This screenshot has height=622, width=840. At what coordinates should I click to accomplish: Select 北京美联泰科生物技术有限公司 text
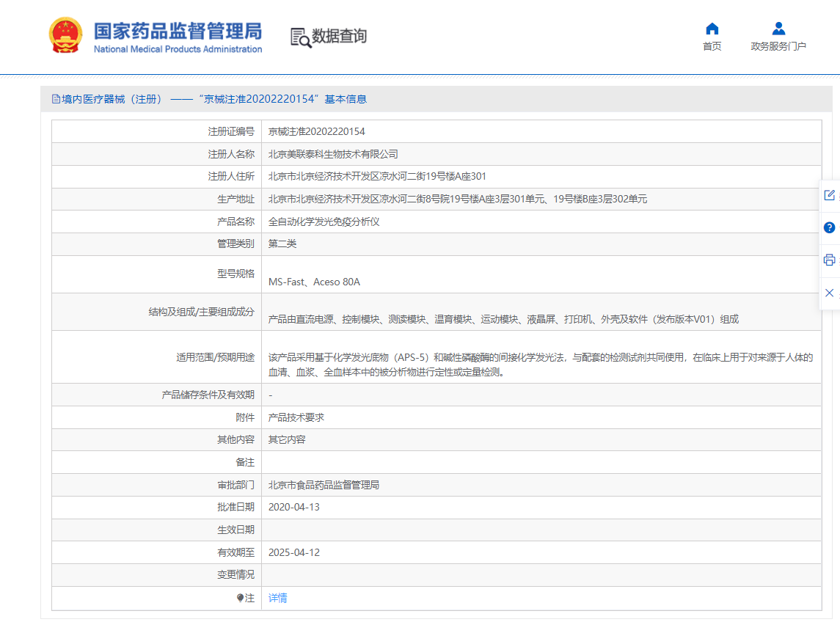(333, 154)
